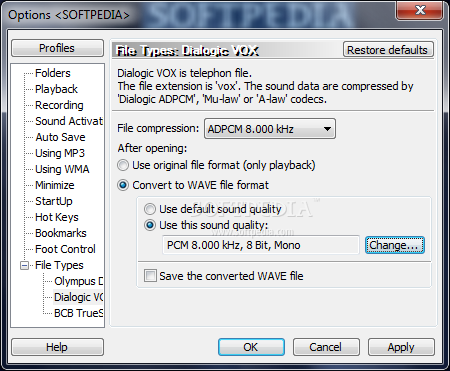This screenshot has width=450, height=371.
Task: Apply the current settings
Action: point(401,347)
